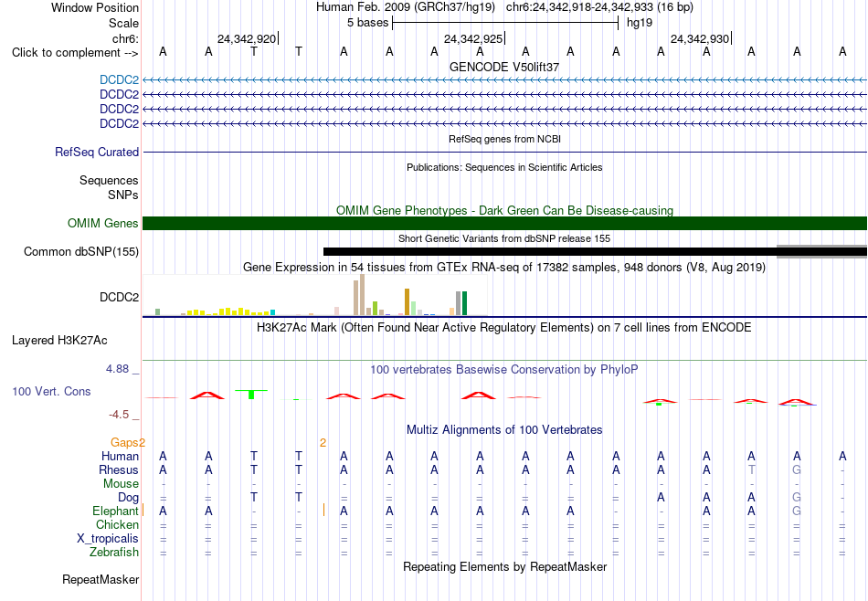Select the Human species label

point(120,456)
